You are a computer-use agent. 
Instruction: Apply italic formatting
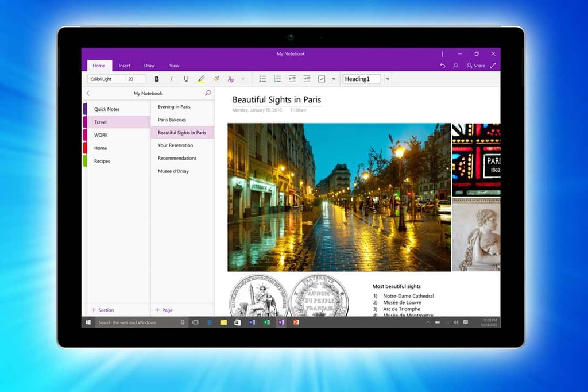tap(171, 79)
